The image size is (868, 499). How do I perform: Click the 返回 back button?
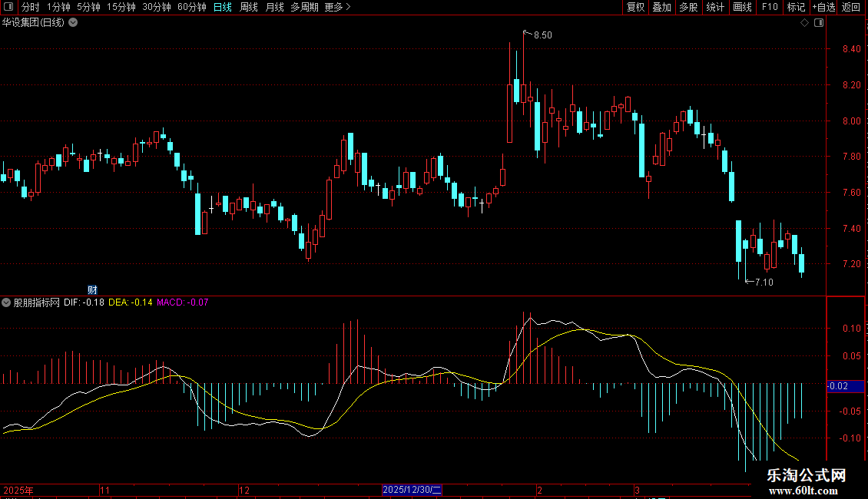coord(851,7)
